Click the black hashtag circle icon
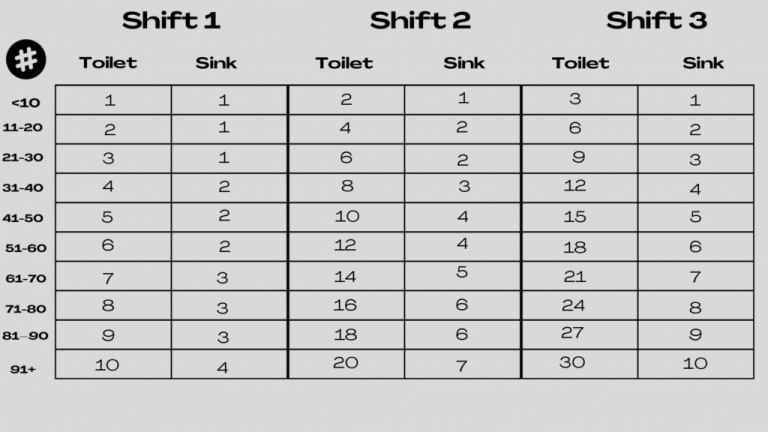768x432 pixels. (x=26, y=61)
